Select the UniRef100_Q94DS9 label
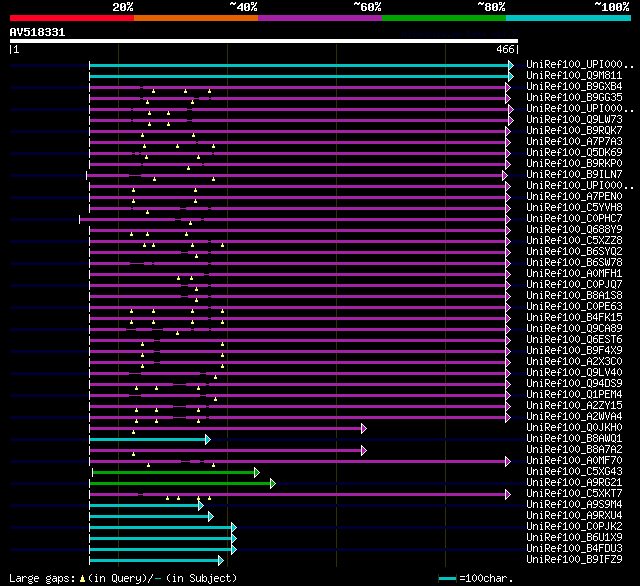The width and height of the screenshot is (640, 586). pos(574,384)
